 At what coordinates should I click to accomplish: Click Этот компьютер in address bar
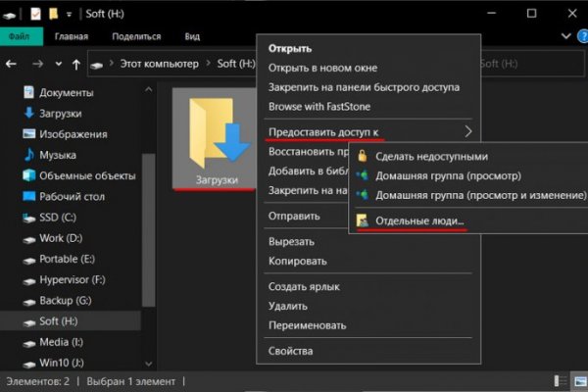[x=161, y=64]
